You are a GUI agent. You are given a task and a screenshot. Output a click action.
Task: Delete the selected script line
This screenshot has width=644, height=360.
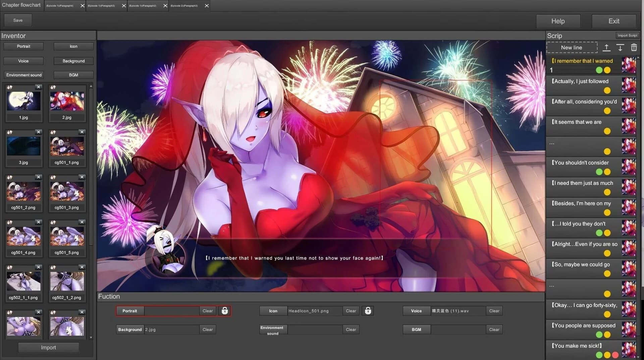point(634,48)
